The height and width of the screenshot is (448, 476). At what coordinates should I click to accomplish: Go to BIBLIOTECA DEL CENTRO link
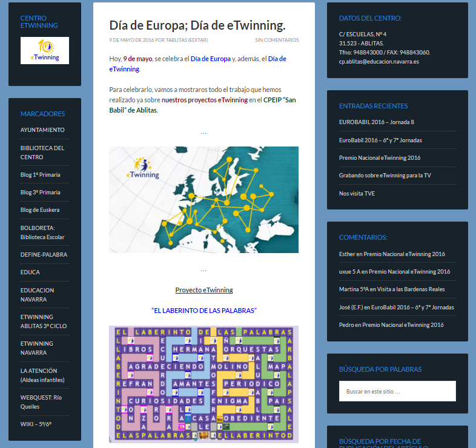click(42, 153)
